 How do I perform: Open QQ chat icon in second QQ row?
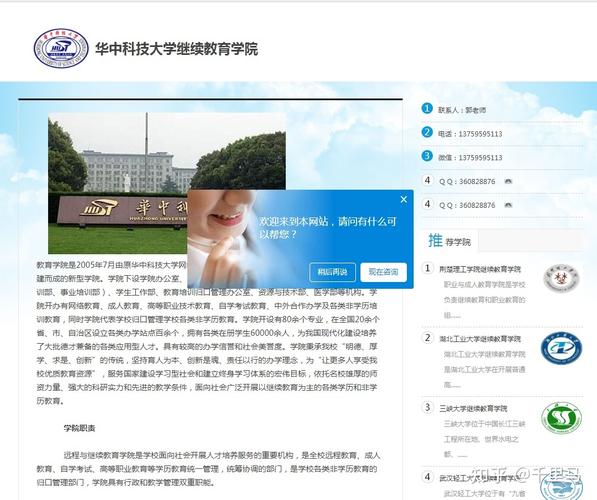click(x=508, y=205)
